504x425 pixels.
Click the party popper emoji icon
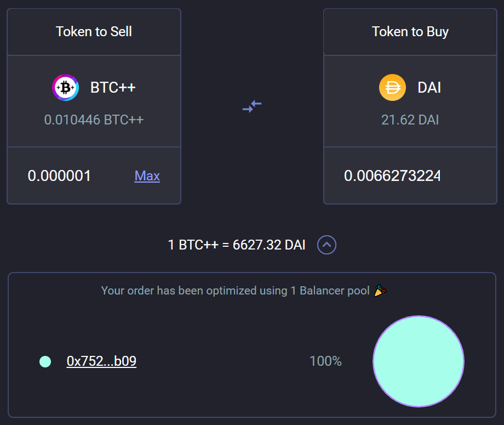pos(380,291)
